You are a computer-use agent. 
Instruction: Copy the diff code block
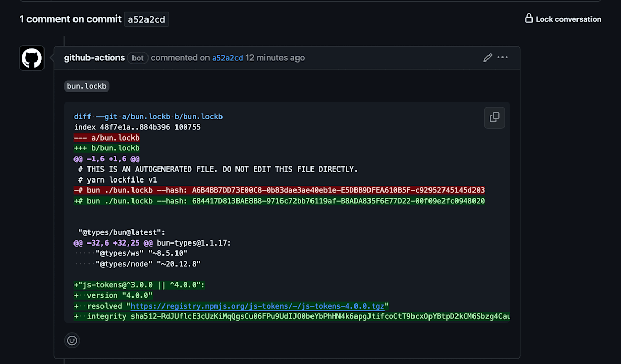(x=494, y=117)
